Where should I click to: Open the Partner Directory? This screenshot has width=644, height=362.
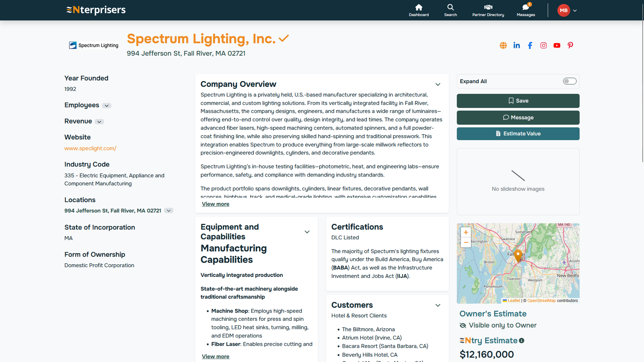pos(488,10)
